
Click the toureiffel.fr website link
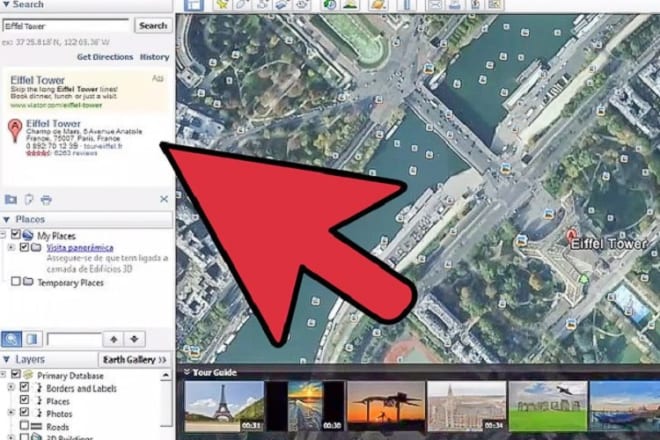point(103,146)
